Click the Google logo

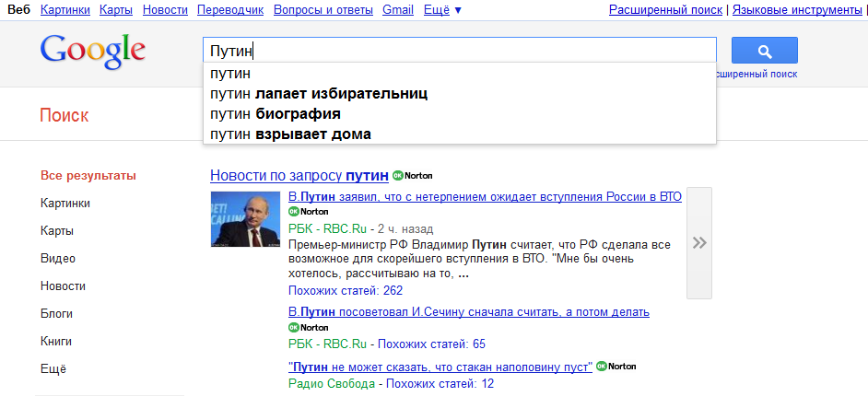(92, 52)
